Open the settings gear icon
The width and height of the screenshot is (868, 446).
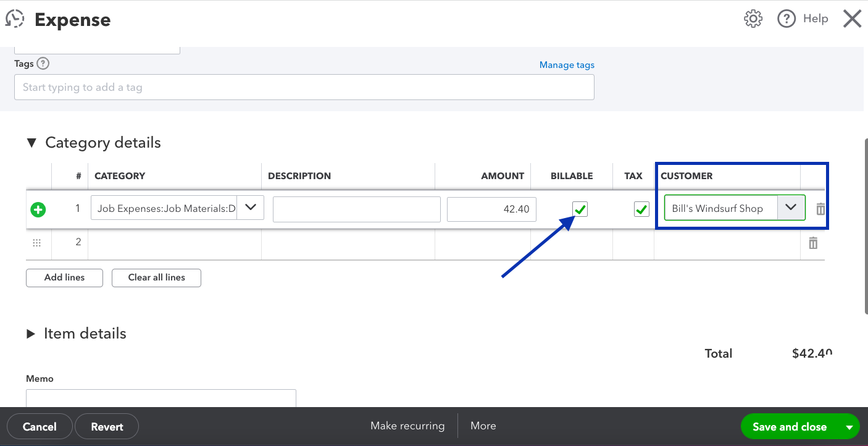coord(753,19)
